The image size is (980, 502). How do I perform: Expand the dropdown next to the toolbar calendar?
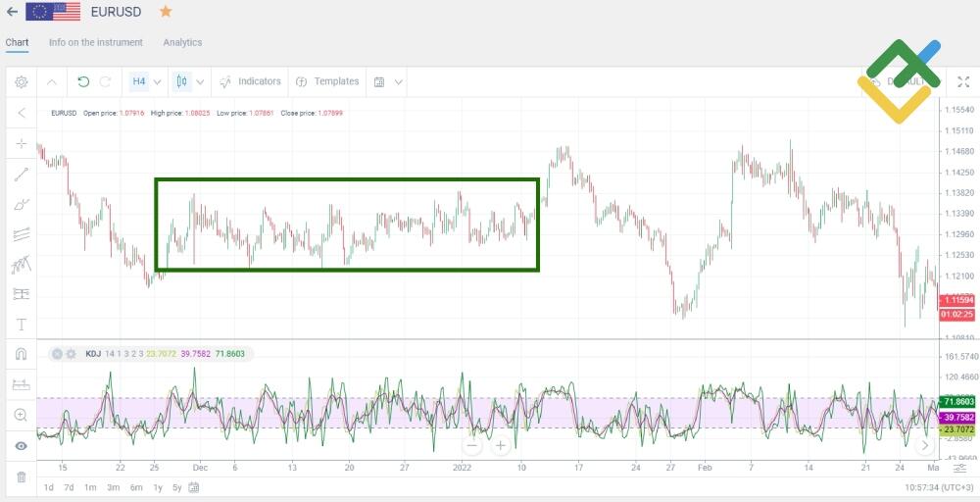coord(398,82)
